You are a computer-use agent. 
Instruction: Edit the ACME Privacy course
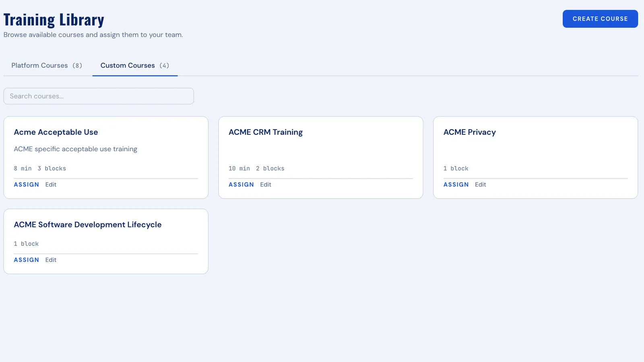click(x=481, y=185)
